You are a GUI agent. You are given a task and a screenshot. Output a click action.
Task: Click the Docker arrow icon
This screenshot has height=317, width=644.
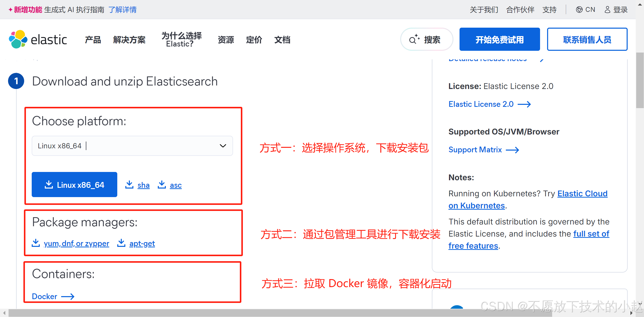coord(68,297)
